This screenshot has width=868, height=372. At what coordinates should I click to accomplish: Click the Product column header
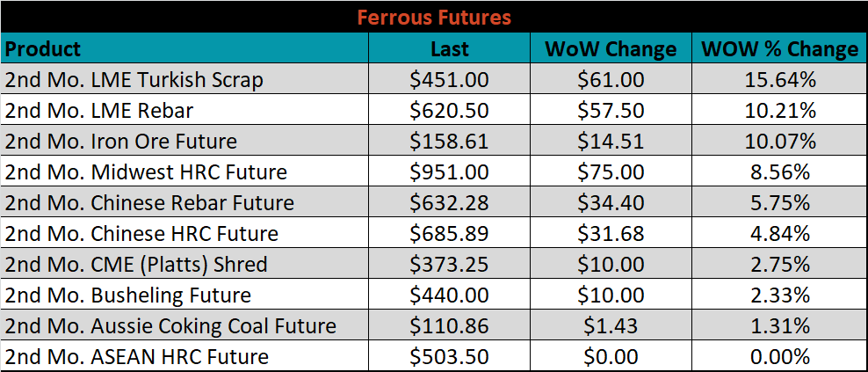coord(184,48)
